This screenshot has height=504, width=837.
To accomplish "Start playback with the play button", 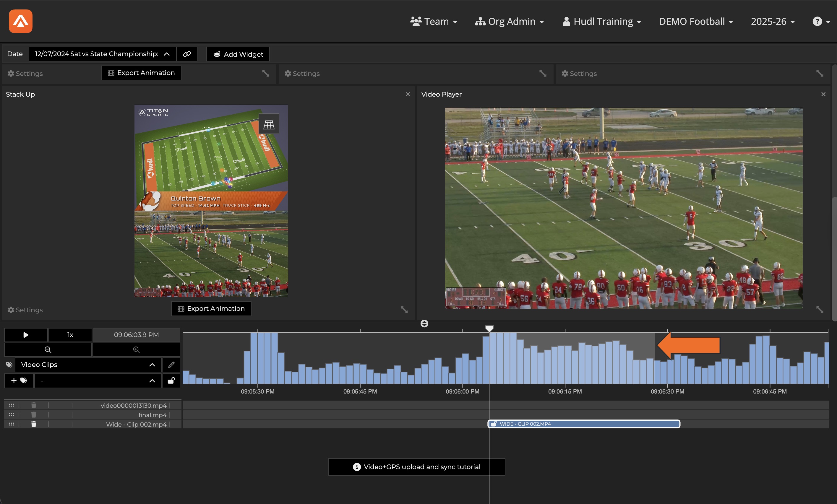I will pos(26,335).
